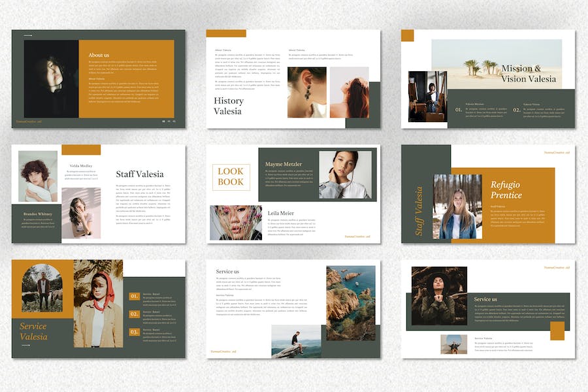The image size is (588, 392).
Task: Click the small social icons on About us slide
Action: pos(169,121)
